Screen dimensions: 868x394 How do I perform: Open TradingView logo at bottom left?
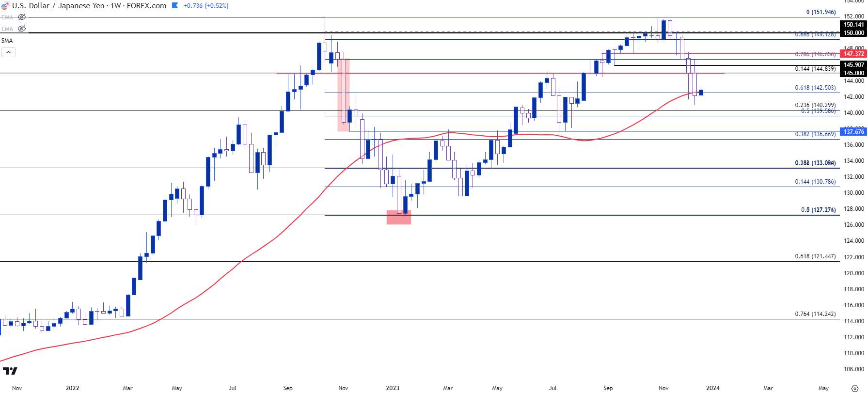tap(10, 371)
